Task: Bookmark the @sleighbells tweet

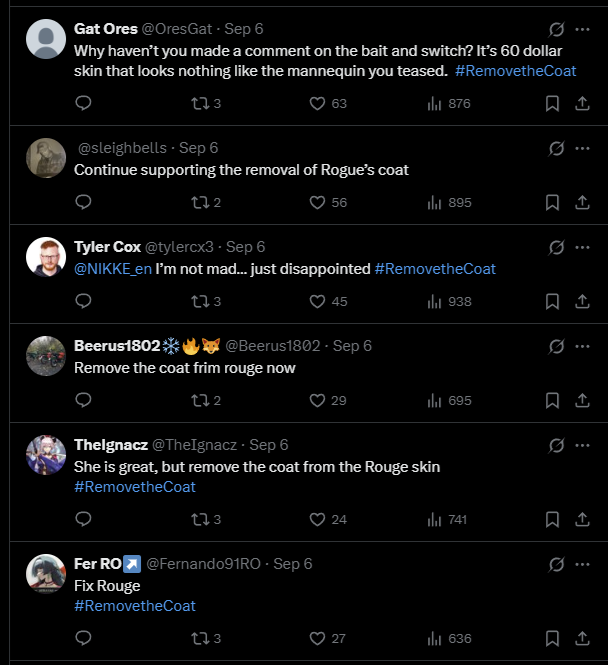Action: pos(552,202)
